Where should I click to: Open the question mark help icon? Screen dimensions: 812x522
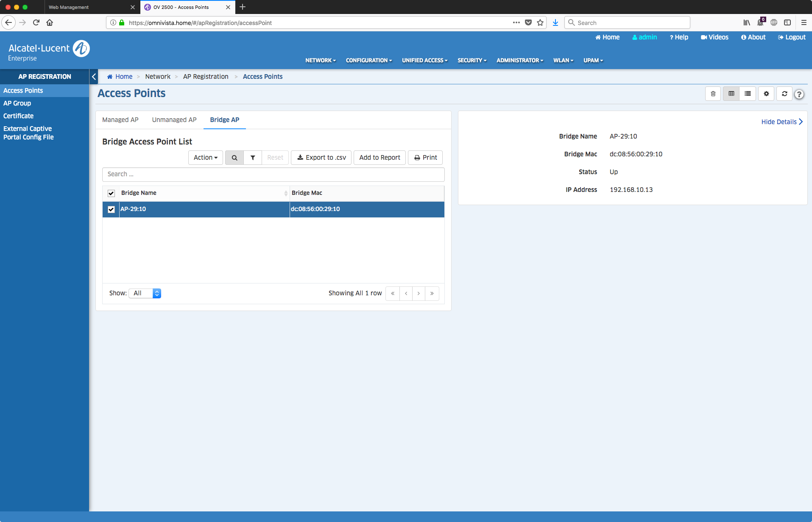[x=799, y=94]
